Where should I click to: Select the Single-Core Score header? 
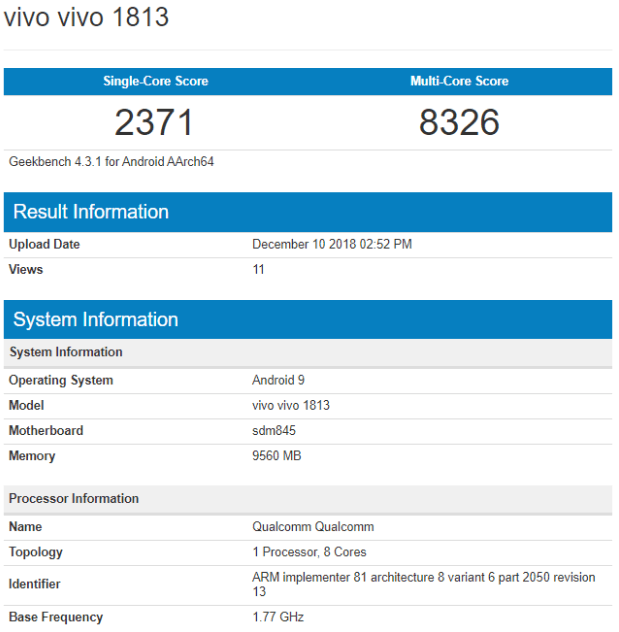tap(156, 81)
